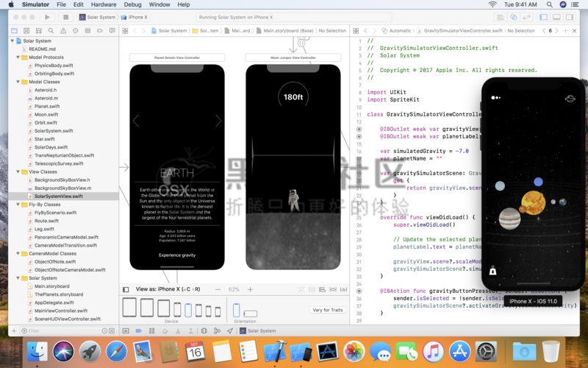Open the Breakpoint navigator
This screenshot has height=368, width=588.
pyautogui.click(x=100, y=31)
